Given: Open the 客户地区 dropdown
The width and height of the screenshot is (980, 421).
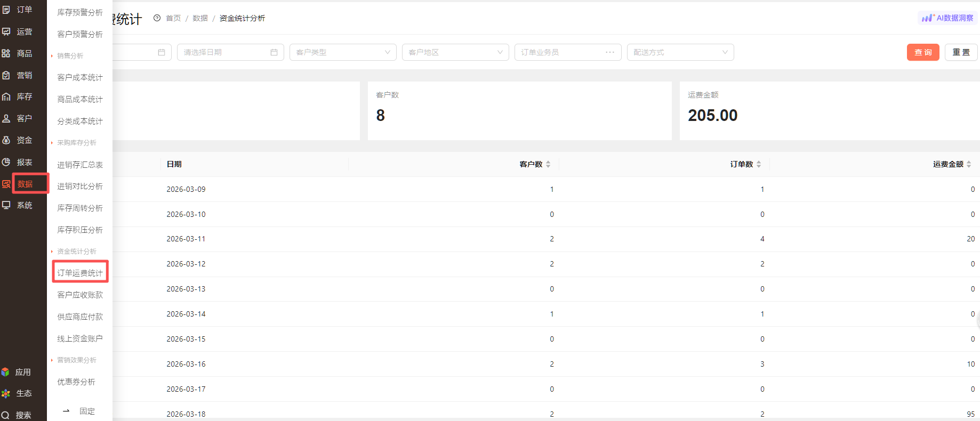Looking at the screenshot, I should click(455, 52).
